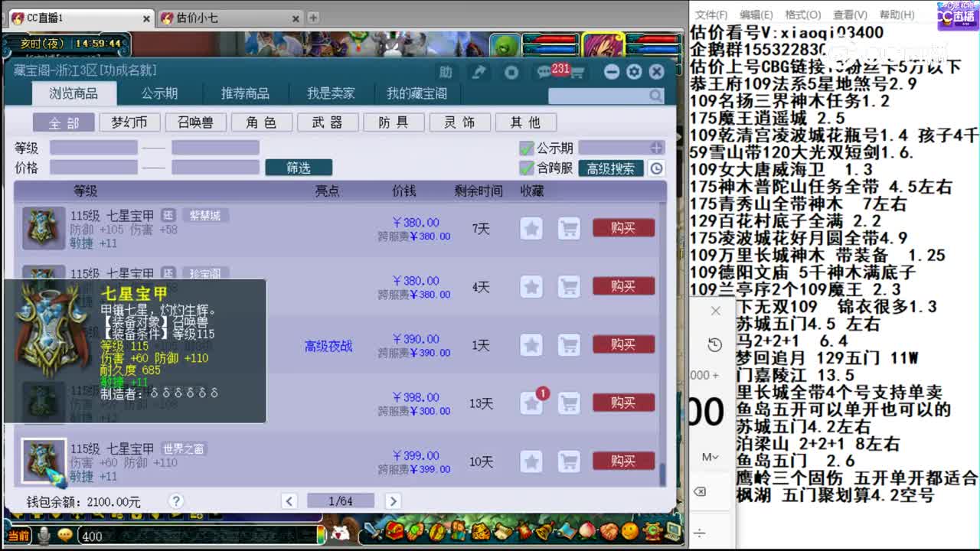
Task: Click the 筛选 filter button
Action: click(299, 168)
